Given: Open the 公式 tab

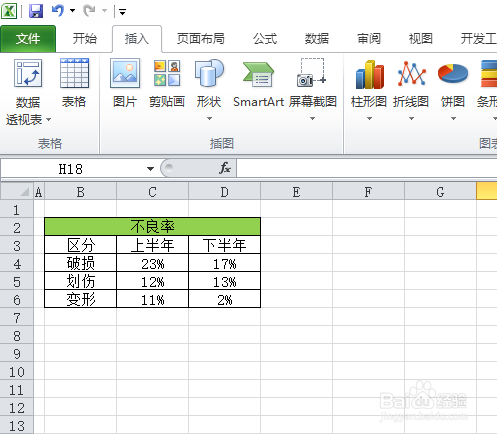Looking at the screenshot, I should click(265, 39).
